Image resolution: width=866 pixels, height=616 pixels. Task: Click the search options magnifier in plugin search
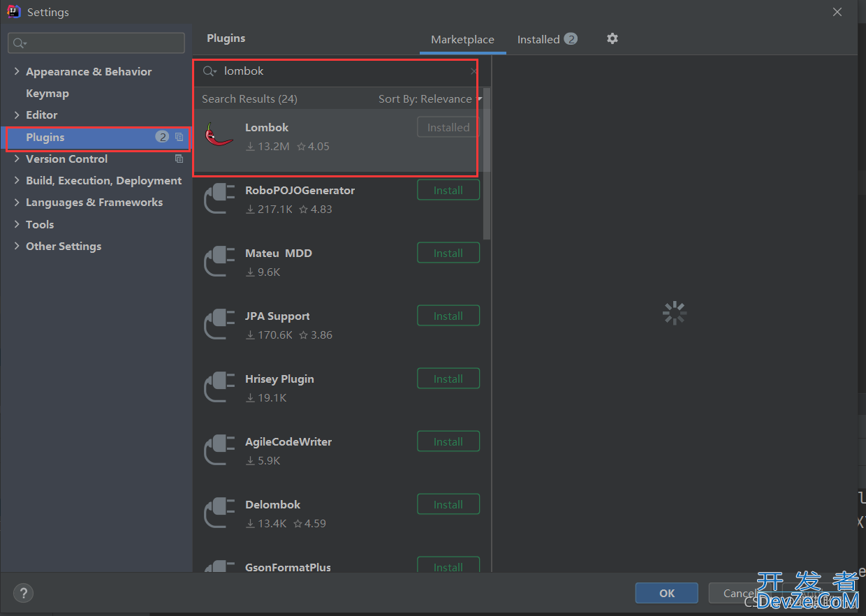pyautogui.click(x=210, y=71)
